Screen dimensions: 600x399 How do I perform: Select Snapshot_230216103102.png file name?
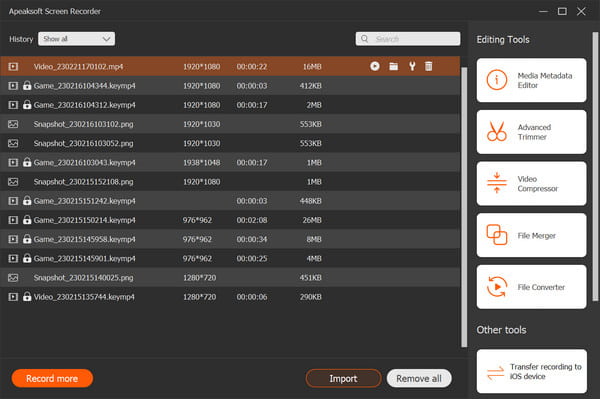pyautogui.click(x=83, y=124)
